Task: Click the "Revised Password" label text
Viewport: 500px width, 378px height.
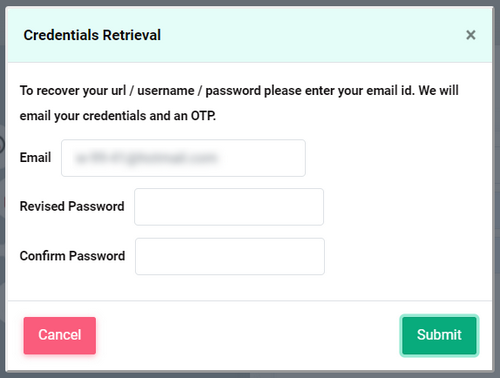Action: point(72,206)
